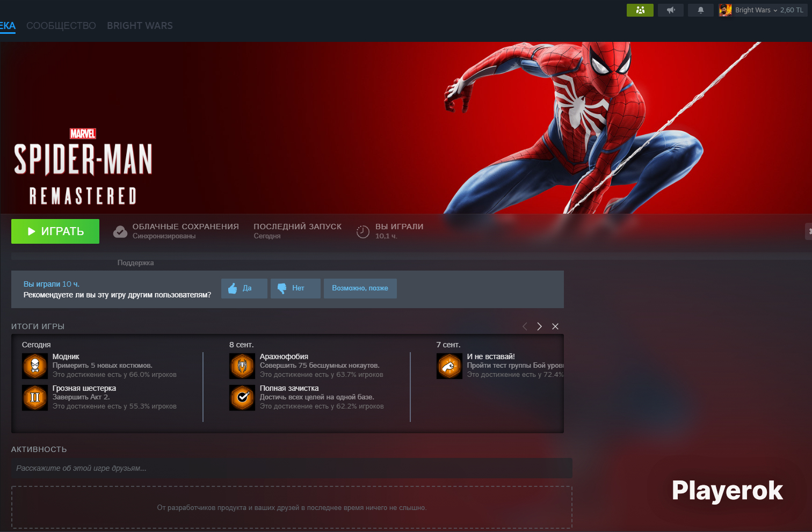Click the Bright Wars profile avatar
The width and height of the screenshot is (812, 532).
point(725,10)
